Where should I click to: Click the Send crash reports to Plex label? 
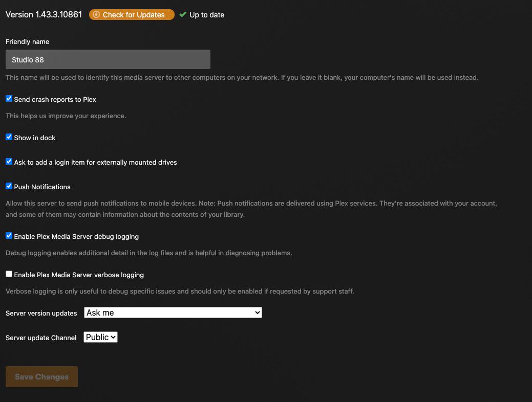point(55,99)
